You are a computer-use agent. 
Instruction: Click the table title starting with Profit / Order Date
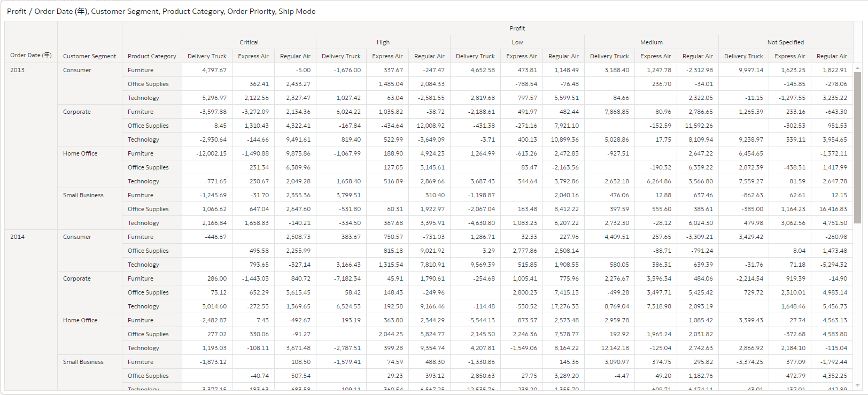pyautogui.click(x=161, y=11)
